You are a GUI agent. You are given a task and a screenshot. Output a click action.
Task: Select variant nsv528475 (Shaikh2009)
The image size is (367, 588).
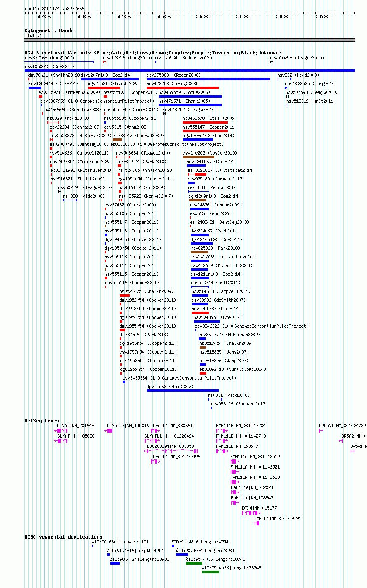pos(146,292)
